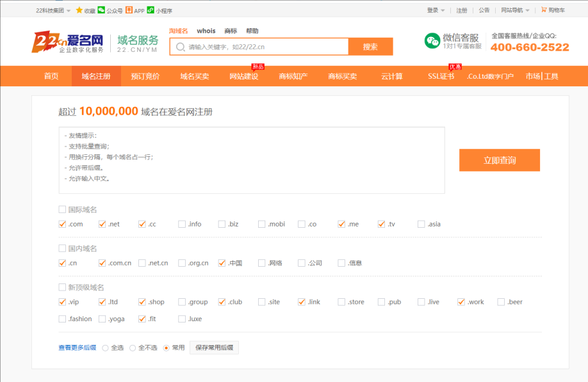Check the .info domain checkbox

pos(182,224)
